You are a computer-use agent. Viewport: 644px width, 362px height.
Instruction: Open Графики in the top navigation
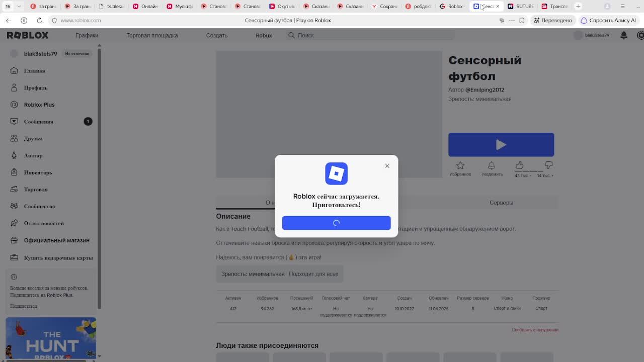coord(87,35)
